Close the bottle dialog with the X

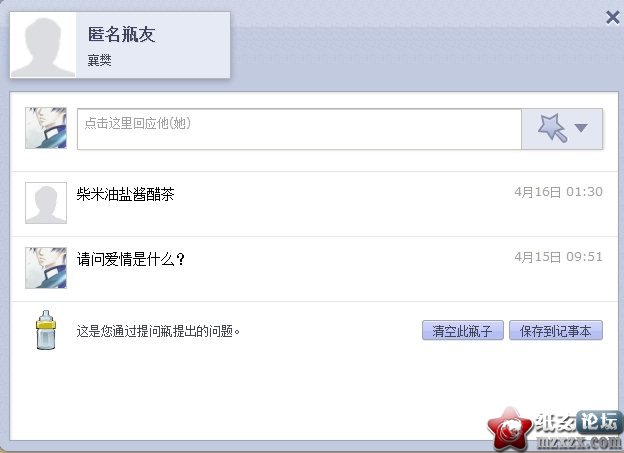coord(613,17)
